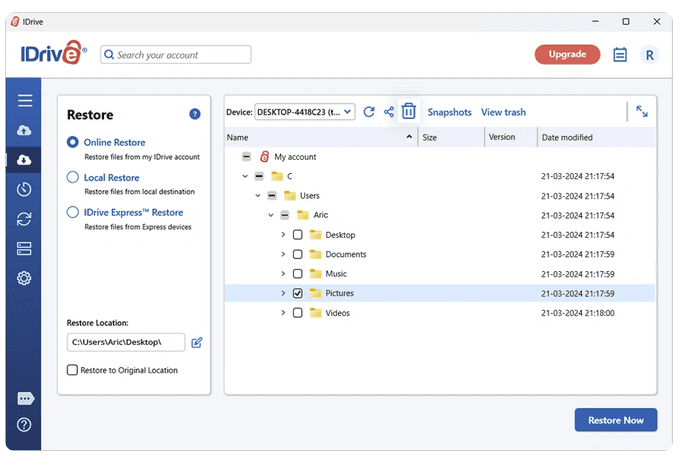Click the refresh file list icon

click(x=369, y=112)
